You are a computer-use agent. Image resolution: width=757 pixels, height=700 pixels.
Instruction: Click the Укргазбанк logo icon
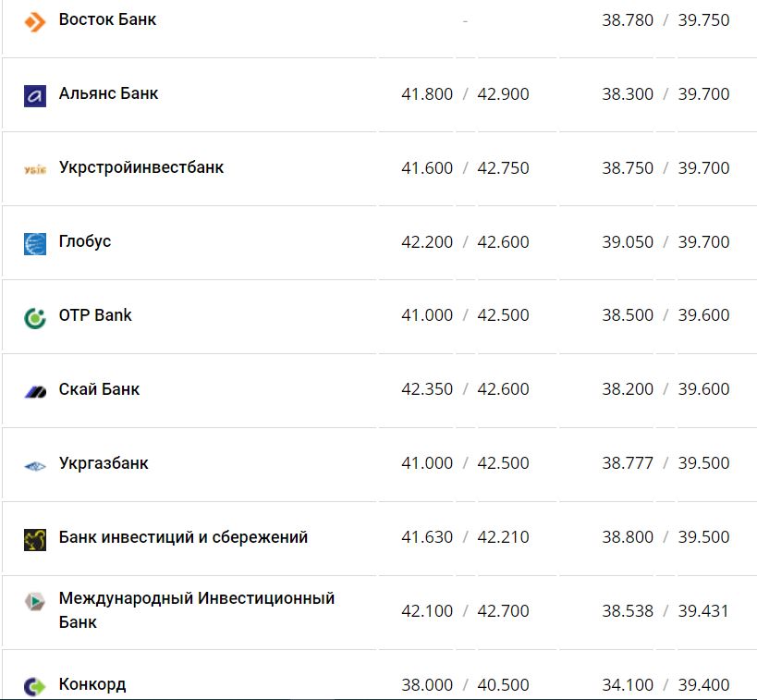(x=35, y=465)
